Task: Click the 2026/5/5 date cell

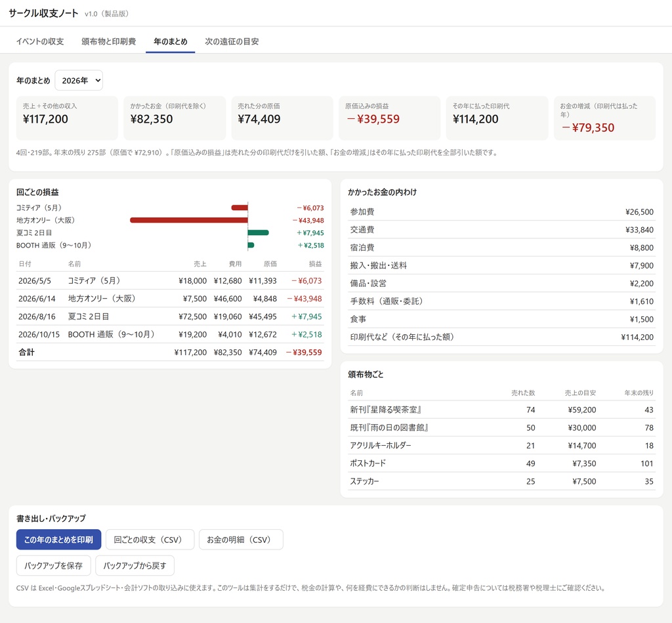Action: pos(35,281)
